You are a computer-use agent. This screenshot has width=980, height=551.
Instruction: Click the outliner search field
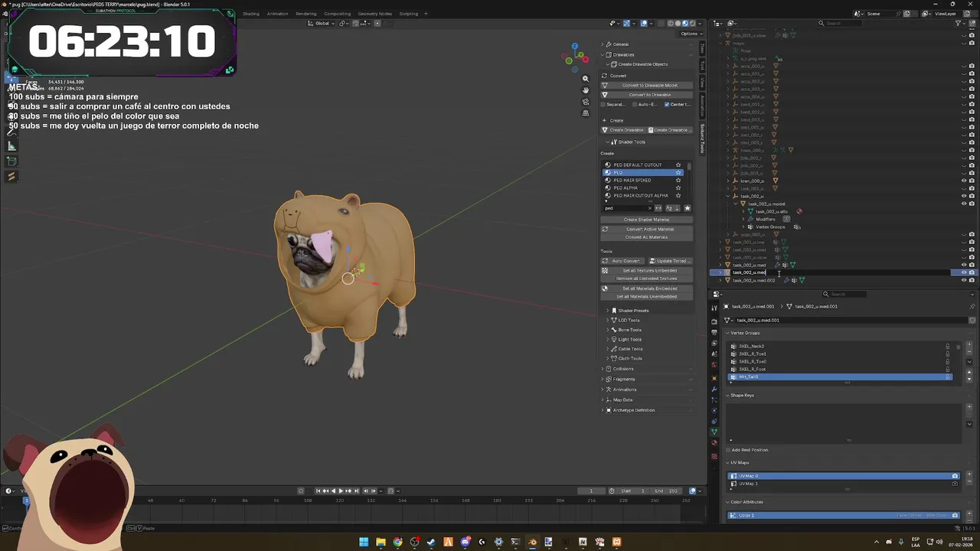pyautogui.click(x=846, y=23)
